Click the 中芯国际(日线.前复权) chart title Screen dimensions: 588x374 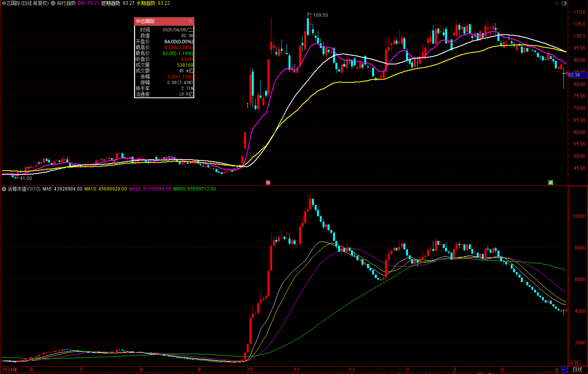(25, 3)
